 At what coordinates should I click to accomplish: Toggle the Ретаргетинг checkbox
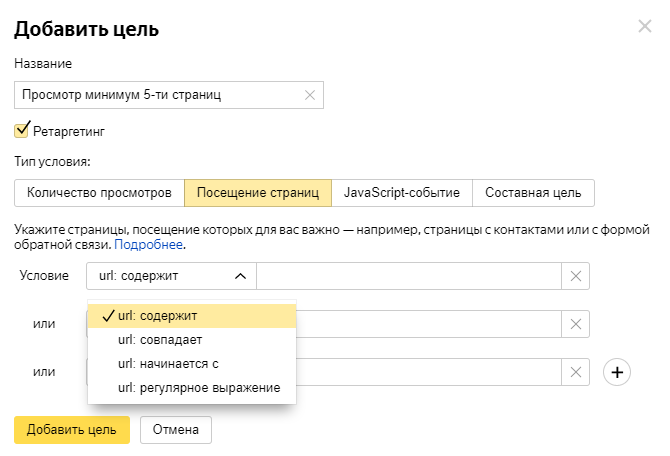[22, 130]
